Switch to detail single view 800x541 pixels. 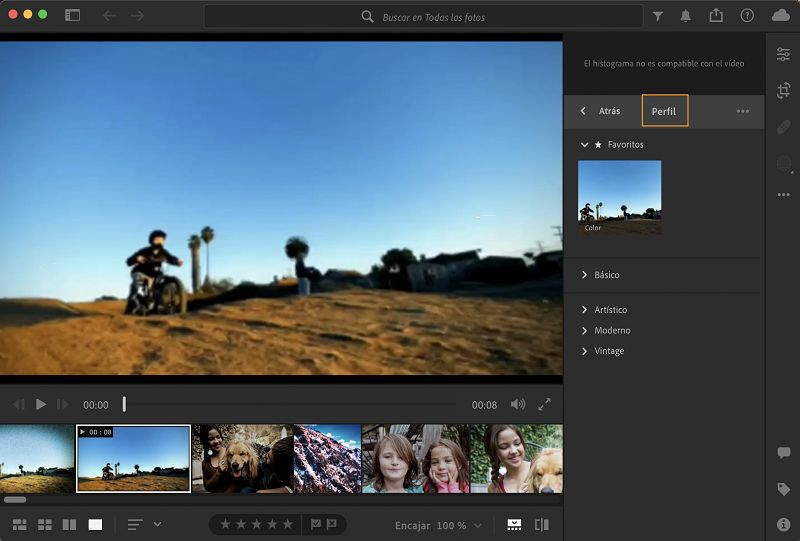click(95, 524)
